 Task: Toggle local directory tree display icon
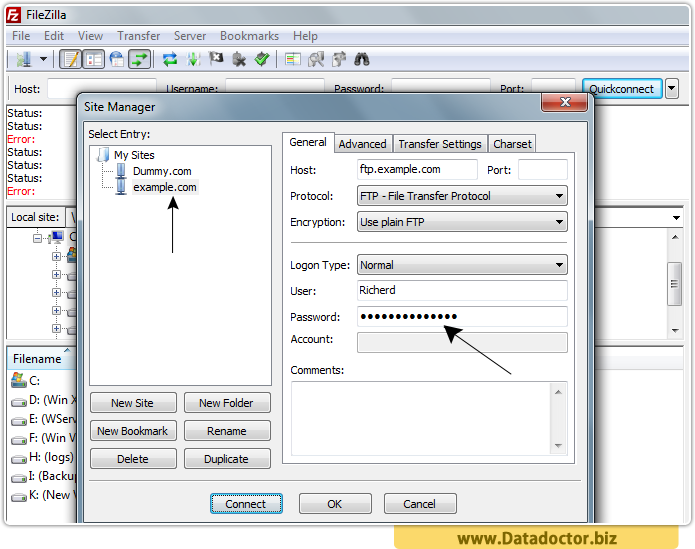(x=94, y=59)
